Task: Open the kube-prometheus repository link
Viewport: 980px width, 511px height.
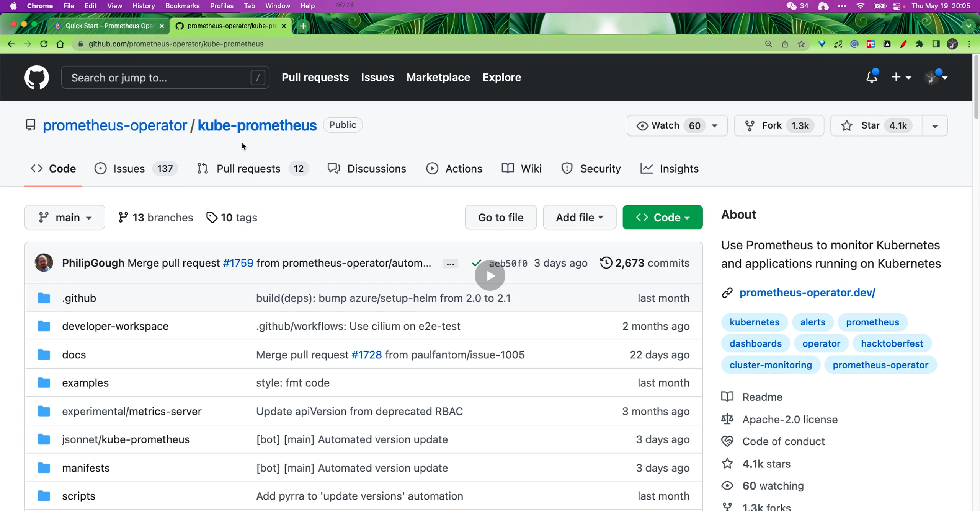Action: pos(257,125)
